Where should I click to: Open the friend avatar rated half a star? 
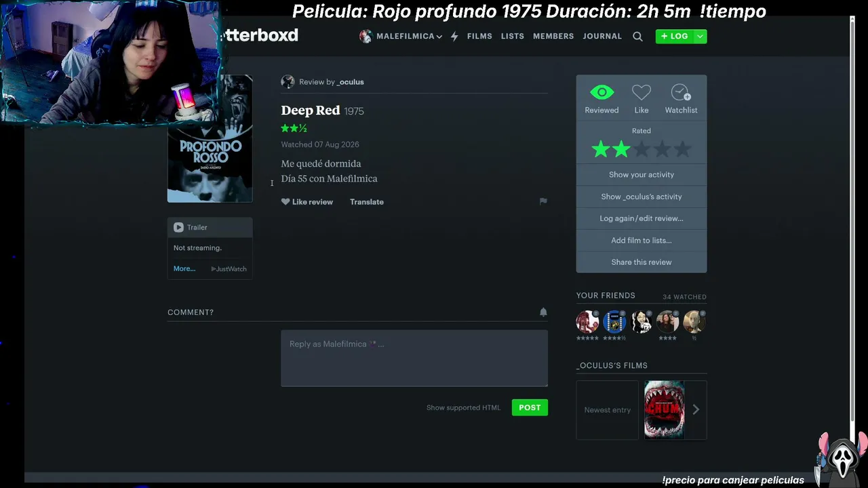[694, 321]
